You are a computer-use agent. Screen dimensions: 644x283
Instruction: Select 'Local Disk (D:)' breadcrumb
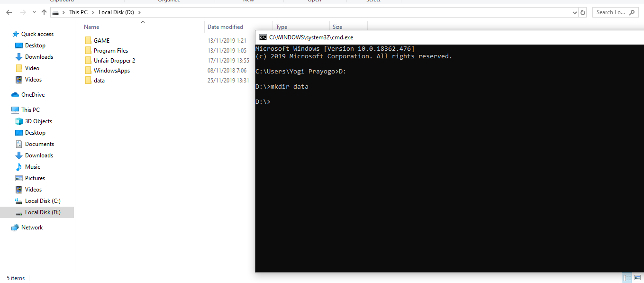117,12
